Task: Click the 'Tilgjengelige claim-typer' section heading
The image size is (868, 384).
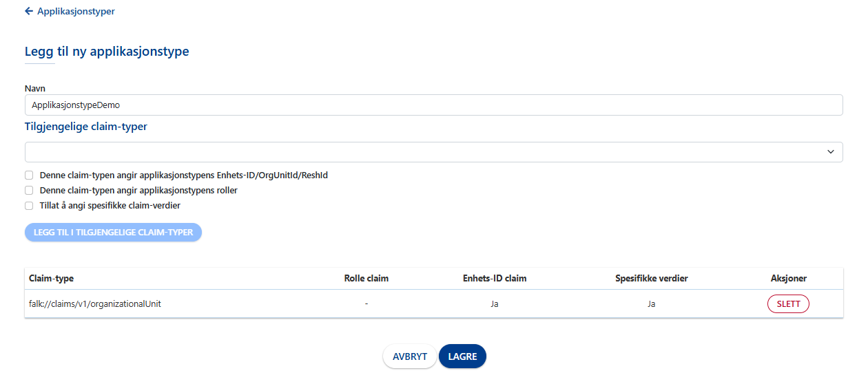Action: click(x=86, y=127)
